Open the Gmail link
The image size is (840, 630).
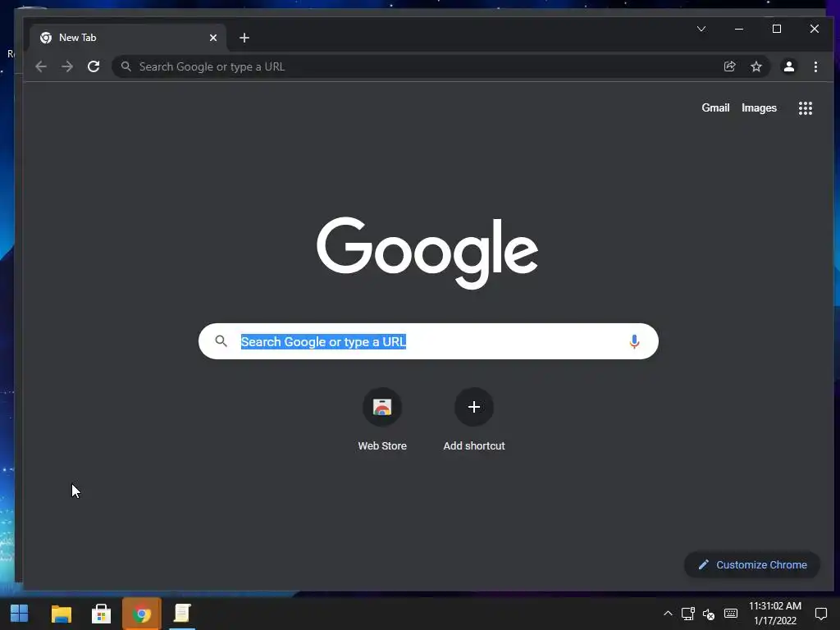coord(715,107)
